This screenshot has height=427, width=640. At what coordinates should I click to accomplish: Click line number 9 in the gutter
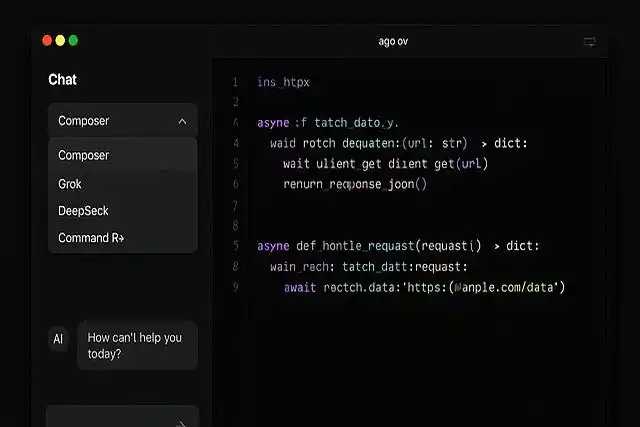[x=234, y=287]
